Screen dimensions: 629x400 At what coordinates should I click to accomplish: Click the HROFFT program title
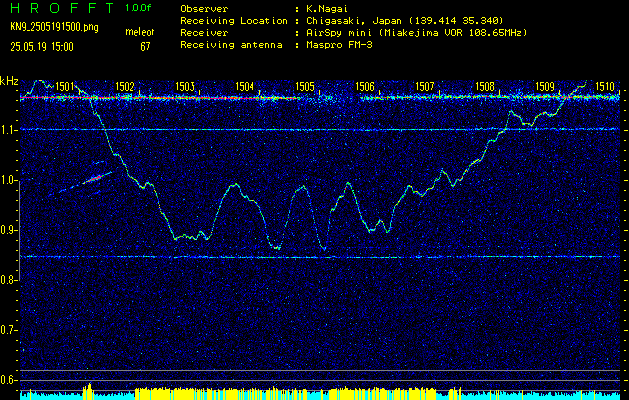[62, 8]
